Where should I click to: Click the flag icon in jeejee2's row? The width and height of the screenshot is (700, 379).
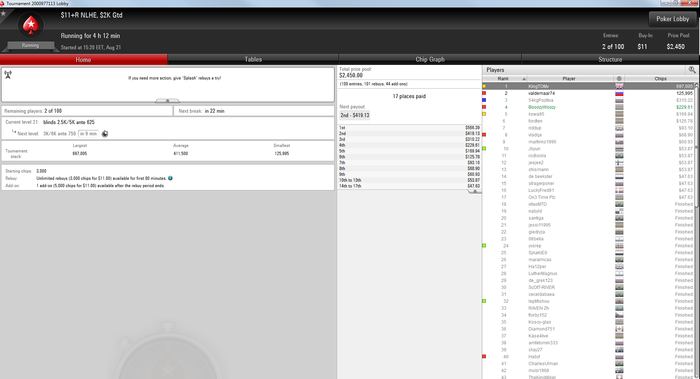(619, 162)
